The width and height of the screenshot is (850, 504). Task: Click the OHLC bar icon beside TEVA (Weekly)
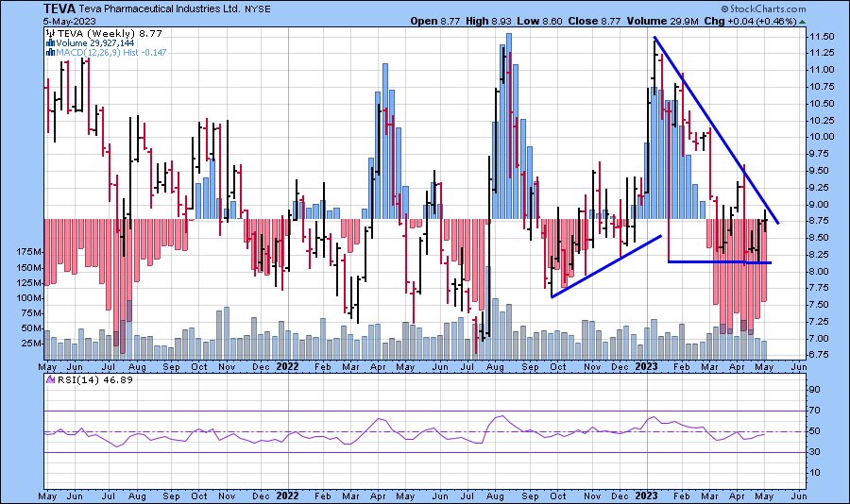coord(48,31)
